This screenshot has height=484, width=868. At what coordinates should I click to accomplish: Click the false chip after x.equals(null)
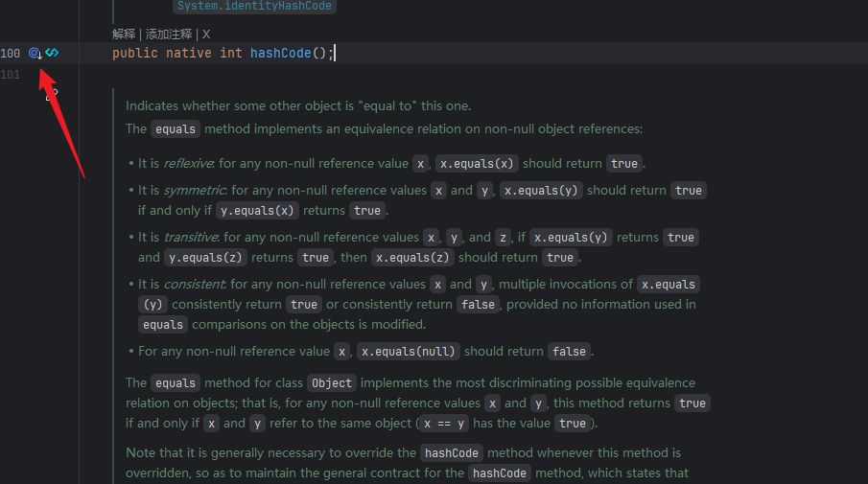[569, 352]
